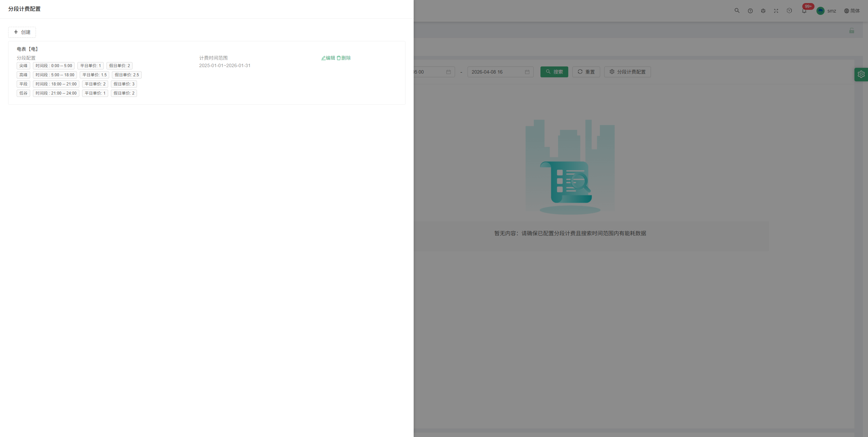Image resolution: width=868 pixels, height=437 pixels.
Task: Open 分段计费配置 button in toolbar
Action: (628, 72)
